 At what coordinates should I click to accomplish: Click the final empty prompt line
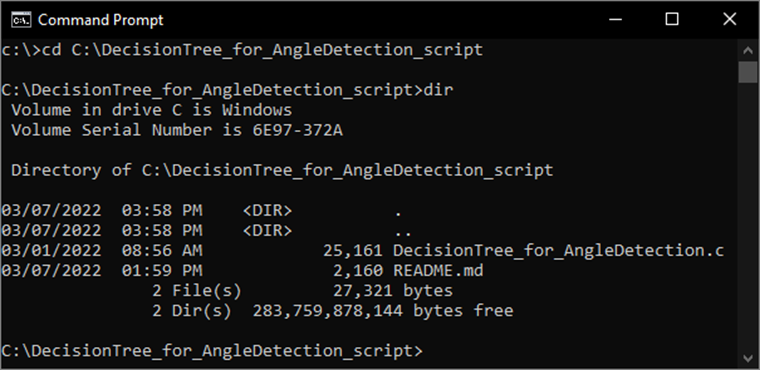pos(212,351)
